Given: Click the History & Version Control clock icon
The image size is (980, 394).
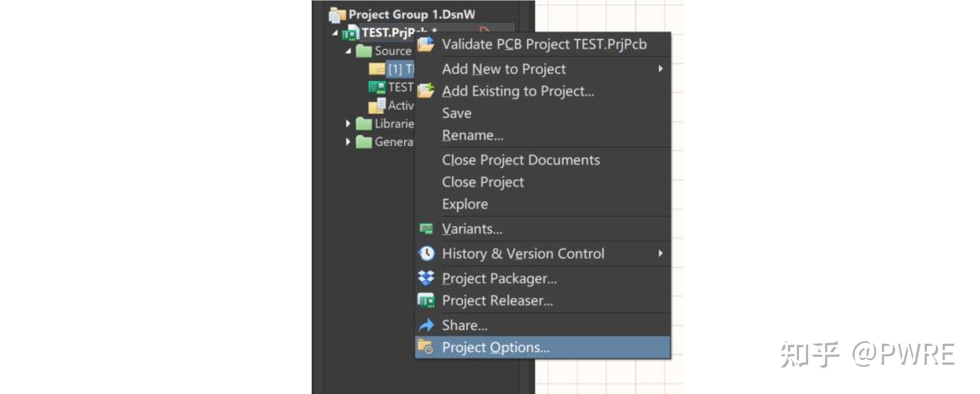Looking at the screenshot, I should tap(426, 254).
